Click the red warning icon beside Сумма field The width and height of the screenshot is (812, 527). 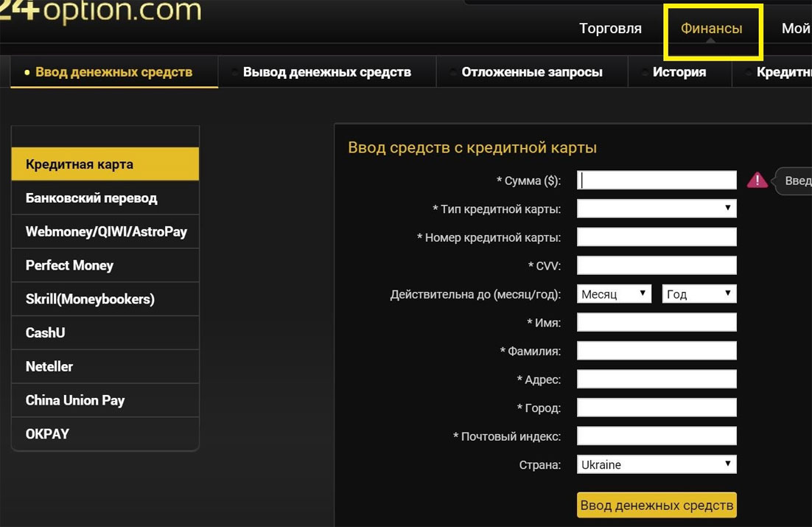(x=757, y=179)
